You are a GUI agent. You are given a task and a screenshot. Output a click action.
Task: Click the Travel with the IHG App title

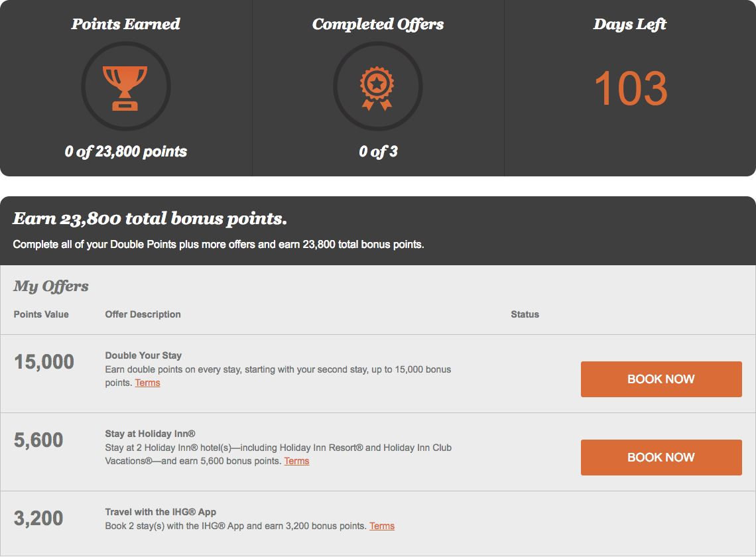[160, 512]
